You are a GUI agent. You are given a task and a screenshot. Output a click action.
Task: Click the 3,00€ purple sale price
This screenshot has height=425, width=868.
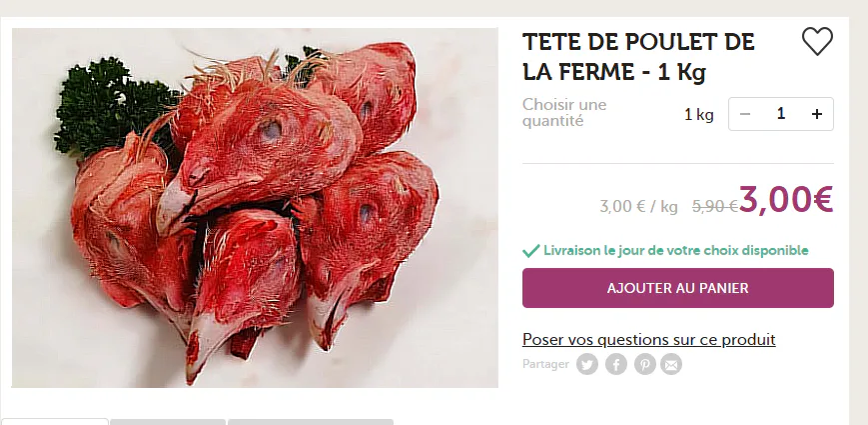785,199
